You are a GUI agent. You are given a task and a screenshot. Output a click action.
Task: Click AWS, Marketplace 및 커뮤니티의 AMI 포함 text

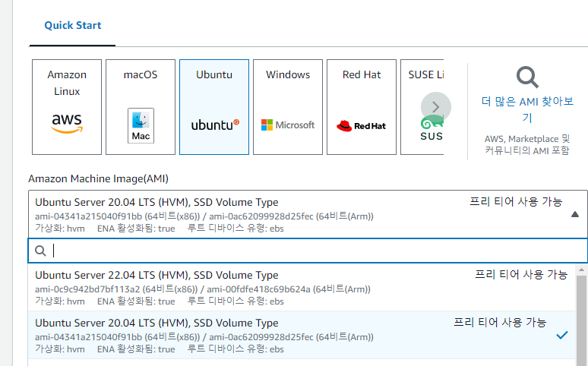tap(527, 145)
